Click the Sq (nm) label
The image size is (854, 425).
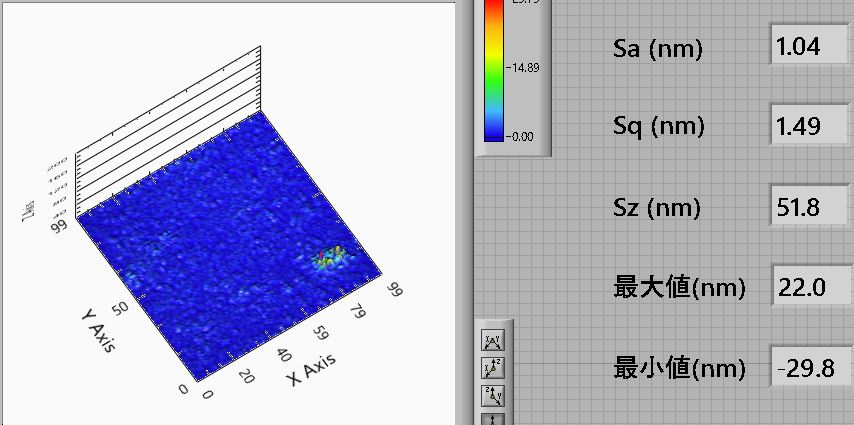point(658,127)
